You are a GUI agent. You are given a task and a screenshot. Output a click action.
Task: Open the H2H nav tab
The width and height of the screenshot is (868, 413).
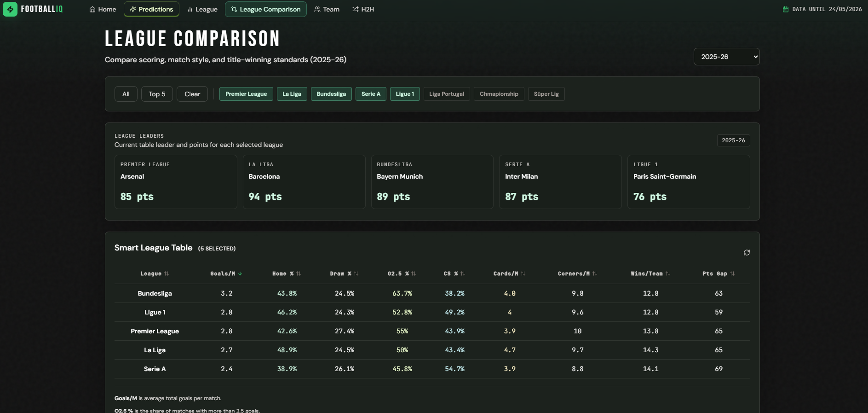point(363,9)
